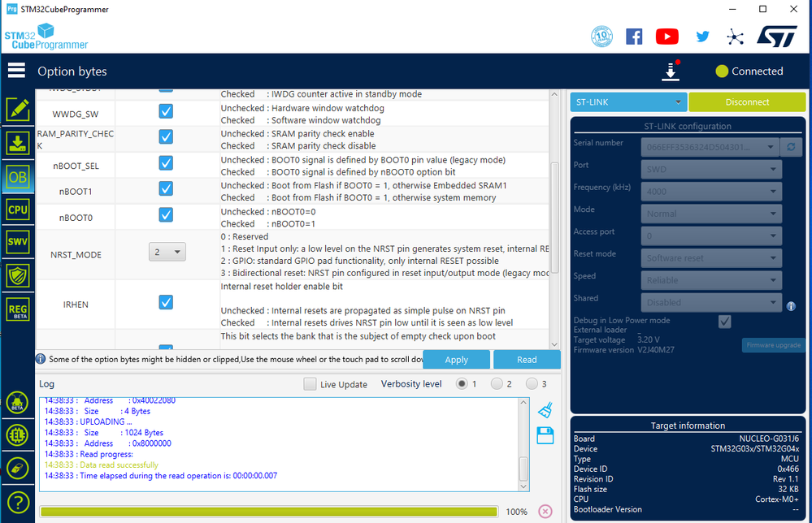This screenshot has width=812, height=523.
Task: Toggle Debug in Low Power mode checkbox
Action: click(724, 322)
